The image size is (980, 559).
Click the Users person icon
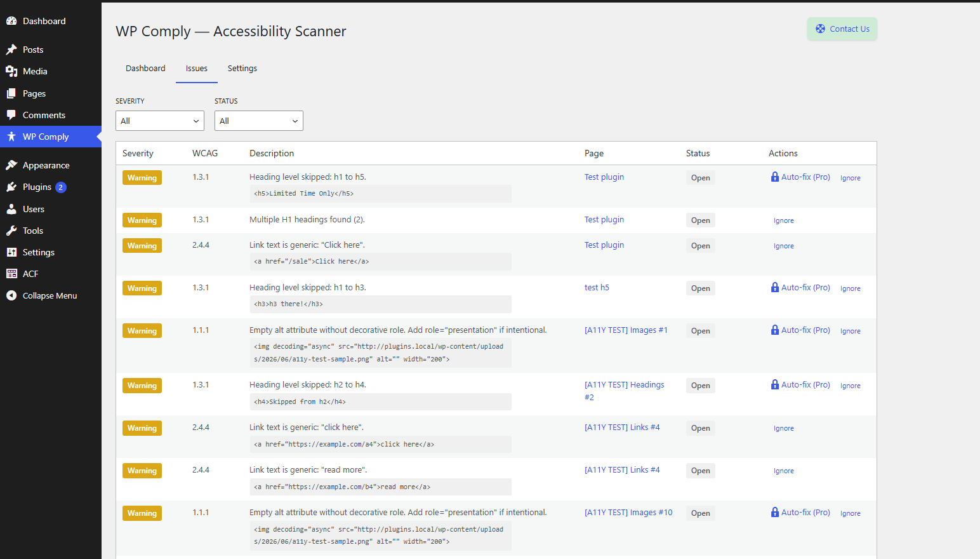(x=11, y=209)
